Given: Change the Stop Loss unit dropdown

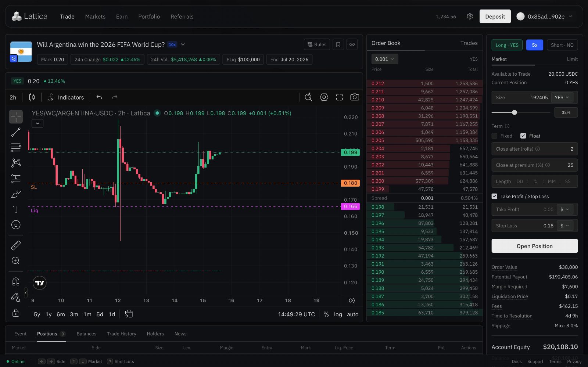Looking at the screenshot, I should click(565, 226).
